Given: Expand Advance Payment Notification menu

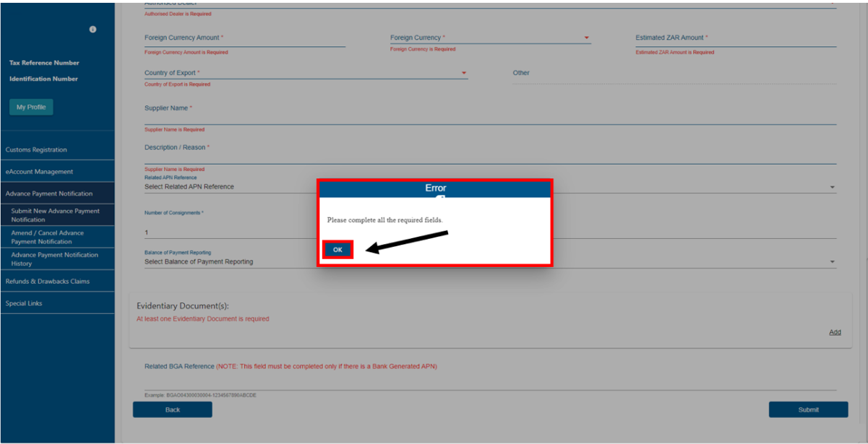Looking at the screenshot, I should [x=49, y=193].
